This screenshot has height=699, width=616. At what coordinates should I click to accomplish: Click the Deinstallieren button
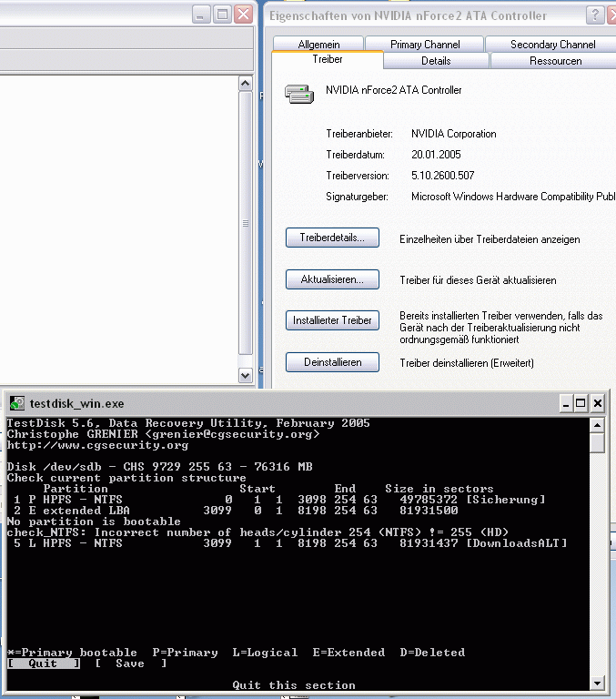tap(332, 362)
